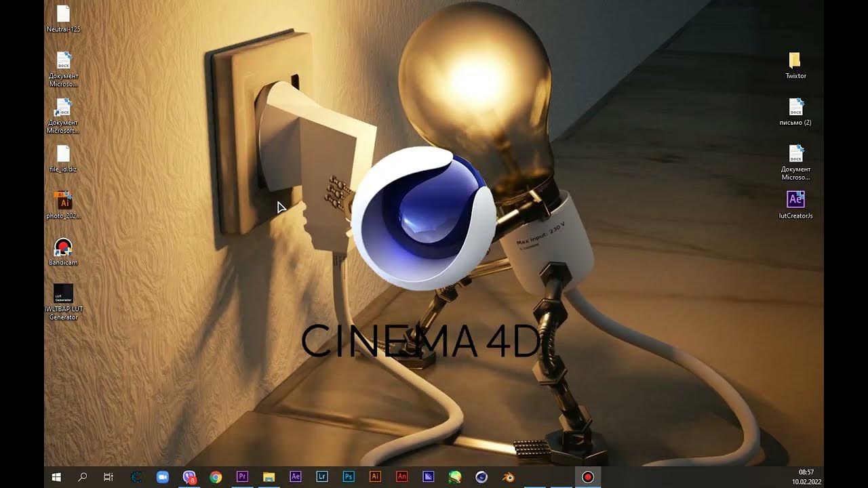
Task: Open Task View from the taskbar
Action: pos(108,477)
